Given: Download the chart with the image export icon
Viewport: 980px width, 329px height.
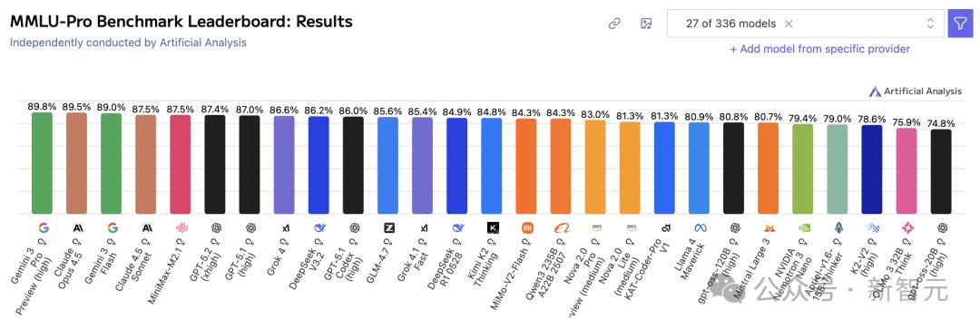Looking at the screenshot, I should pos(646,24).
